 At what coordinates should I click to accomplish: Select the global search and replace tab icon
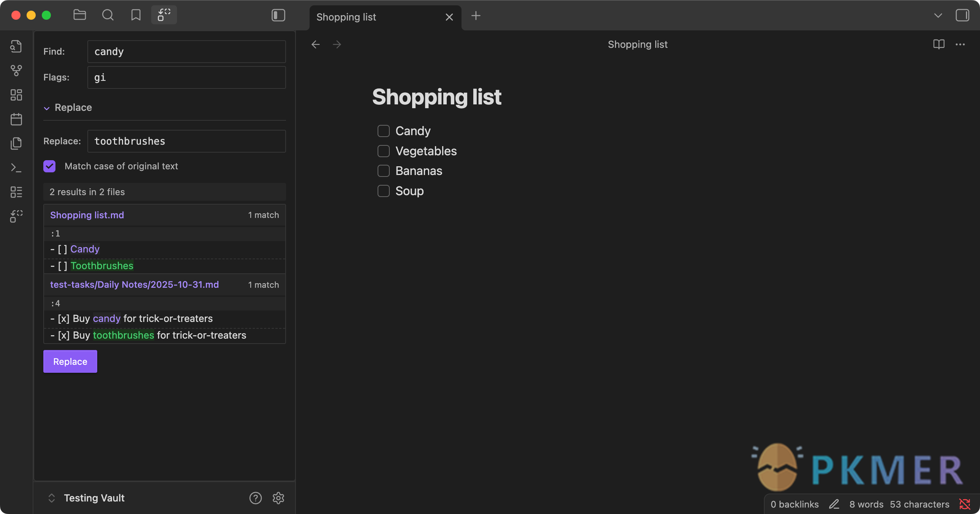(x=164, y=15)
